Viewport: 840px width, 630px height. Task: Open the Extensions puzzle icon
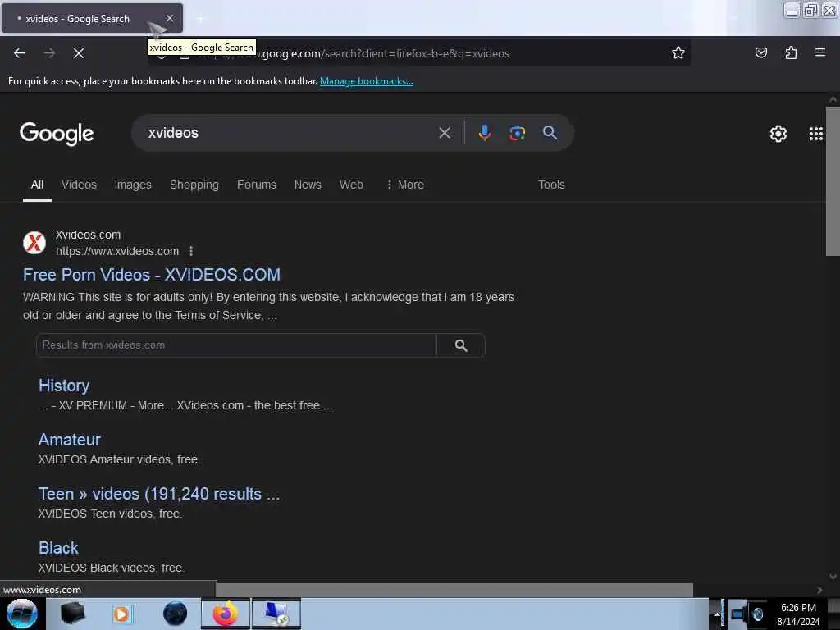pos(791,52)
